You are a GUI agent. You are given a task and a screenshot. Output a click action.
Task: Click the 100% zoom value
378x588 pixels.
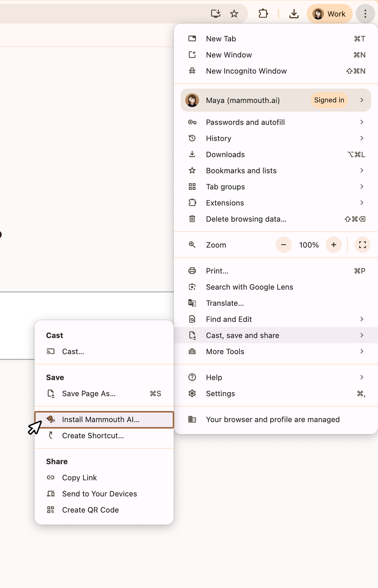[x=309, y=245]
